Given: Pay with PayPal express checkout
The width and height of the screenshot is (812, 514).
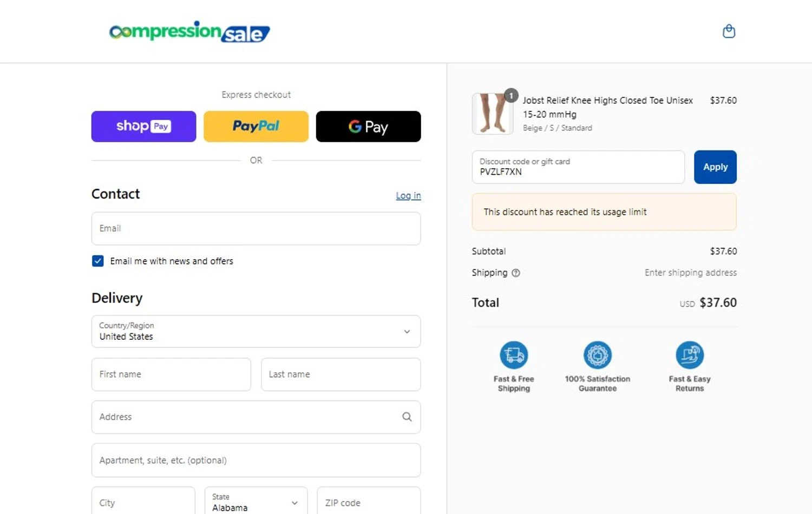Looking at the screenshot, I should (x=256, y=127).
